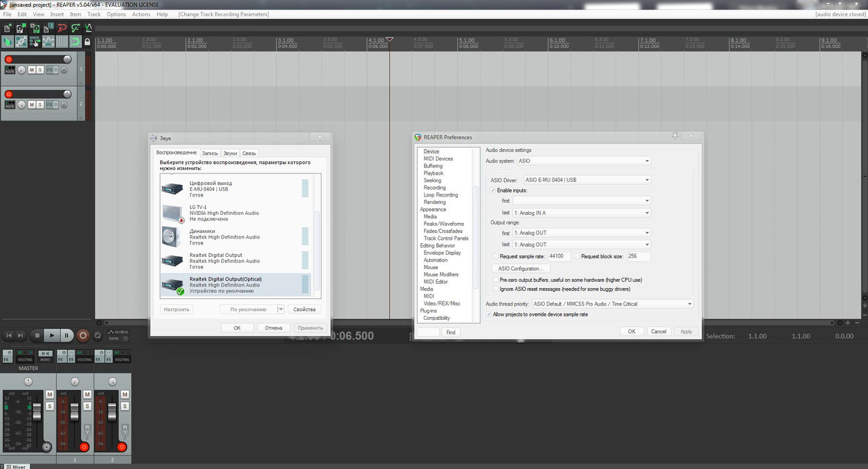The width and height of the screenshot is (868, 469).
Task: Toggle Item Grouping toolbar icon
Action: click(x=21, y=41)
